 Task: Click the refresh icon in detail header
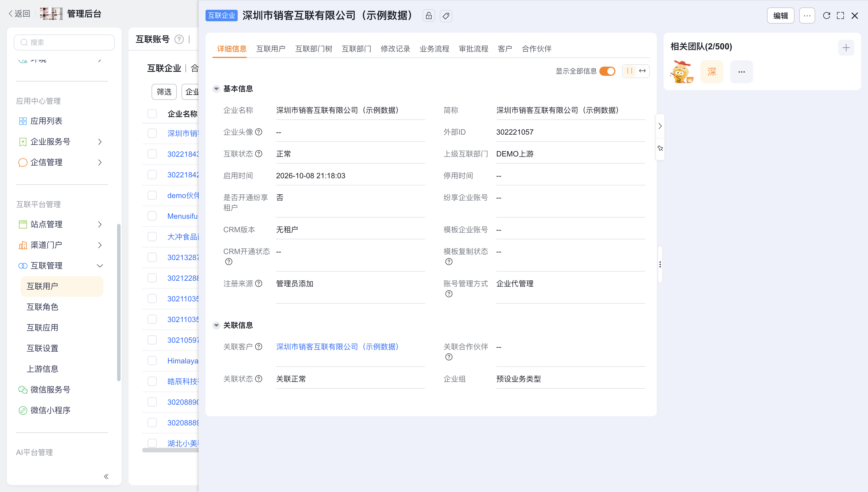[x=826, y=16]
